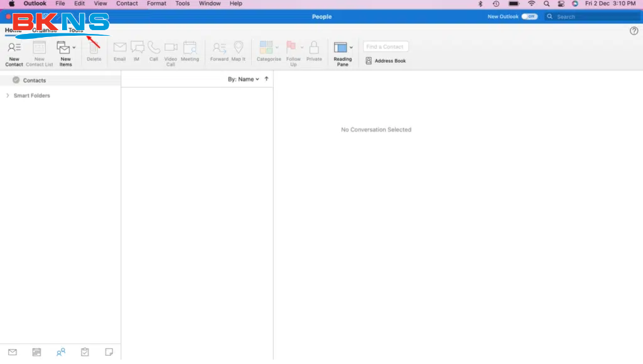
Task: Select the People view icon
Action: [x=61, y=352]
